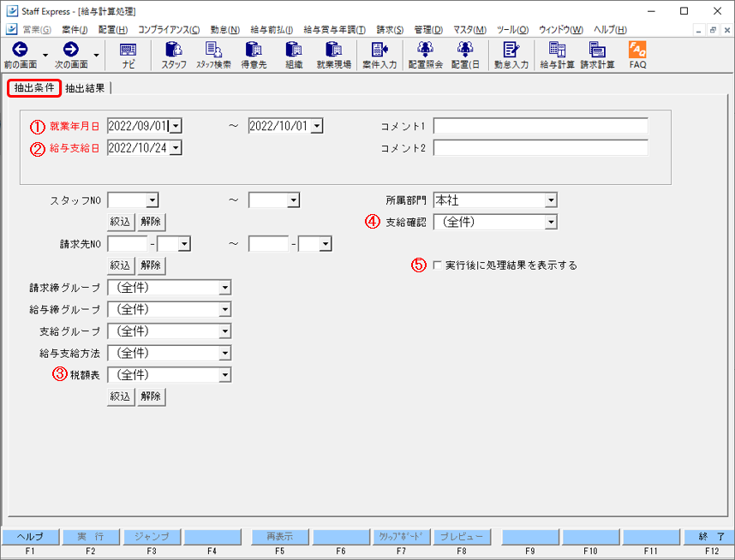Click 絞込 button under 請求先NO
The image size is (735, 560).
click(121, 265)
